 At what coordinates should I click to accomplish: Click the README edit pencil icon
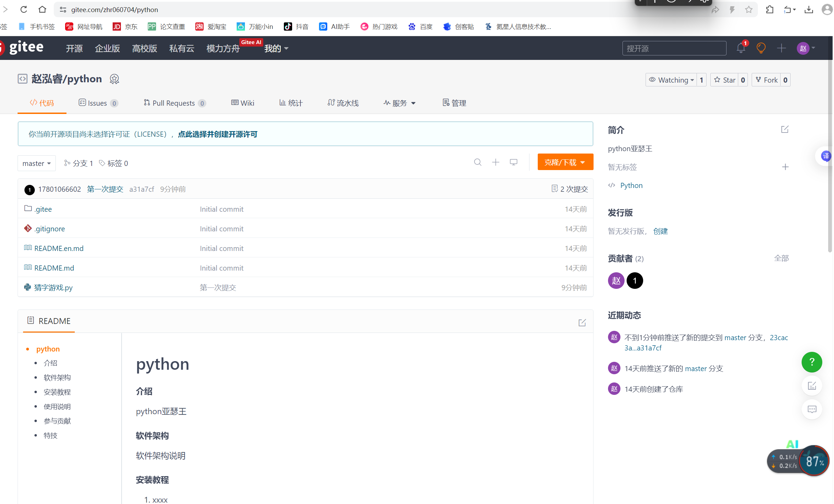tap(582, 323)
